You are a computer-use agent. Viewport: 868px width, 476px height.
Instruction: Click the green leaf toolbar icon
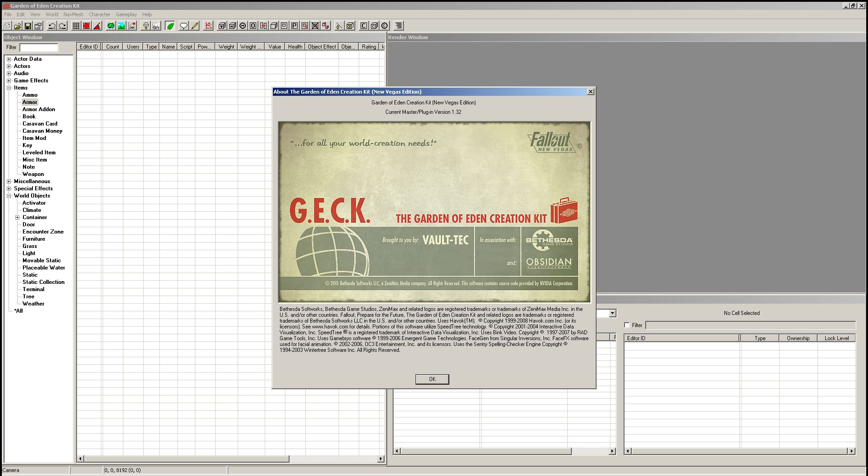pos(170,26)
